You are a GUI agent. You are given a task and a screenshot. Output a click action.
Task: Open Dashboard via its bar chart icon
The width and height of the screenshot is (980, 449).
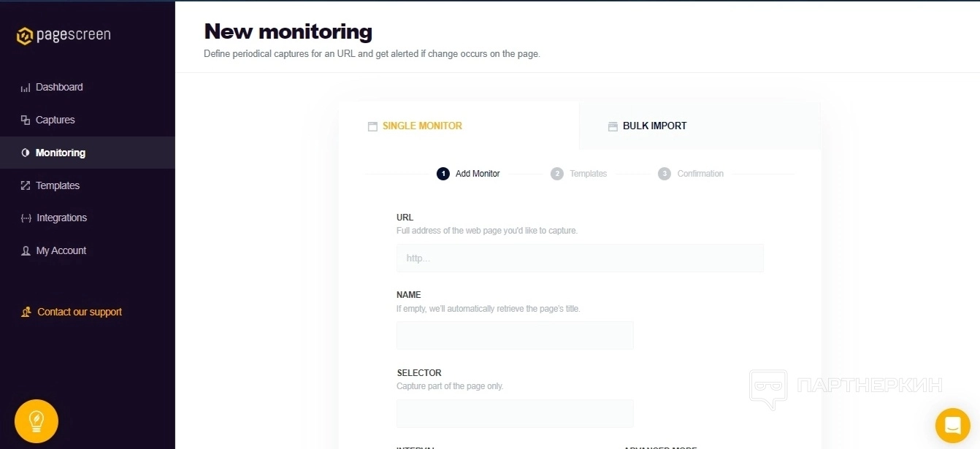[26, 88]
